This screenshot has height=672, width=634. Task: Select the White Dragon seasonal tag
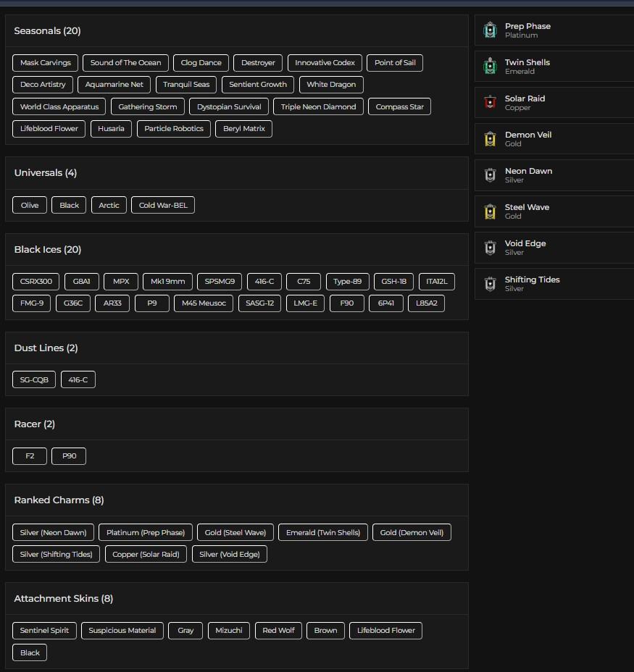(x=331, y=85)
